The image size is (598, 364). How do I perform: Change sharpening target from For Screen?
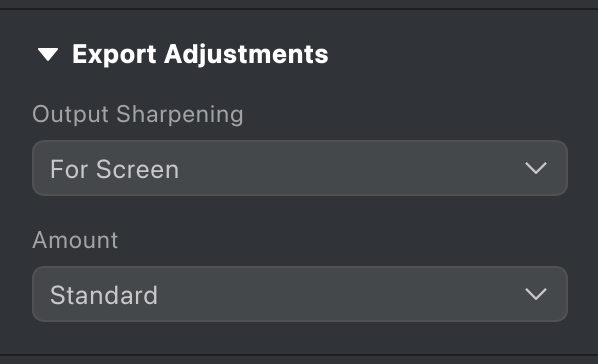300,168
